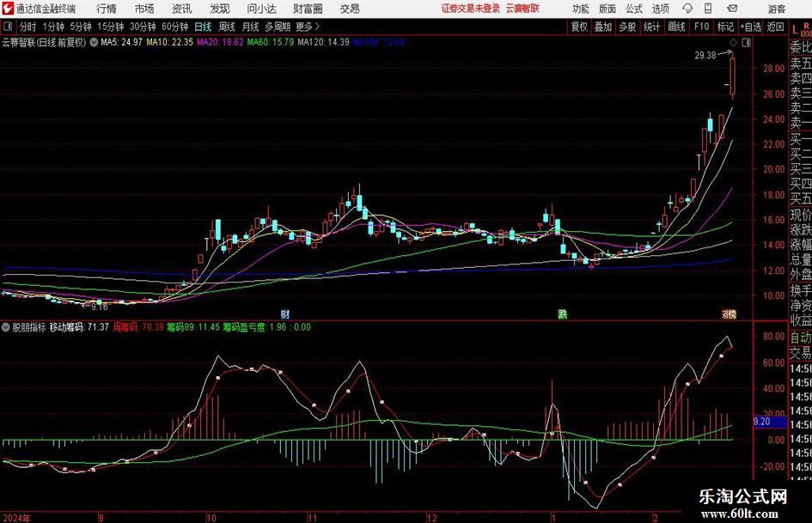
Task: Open the 资讯 menu
Action: [182, 9]
